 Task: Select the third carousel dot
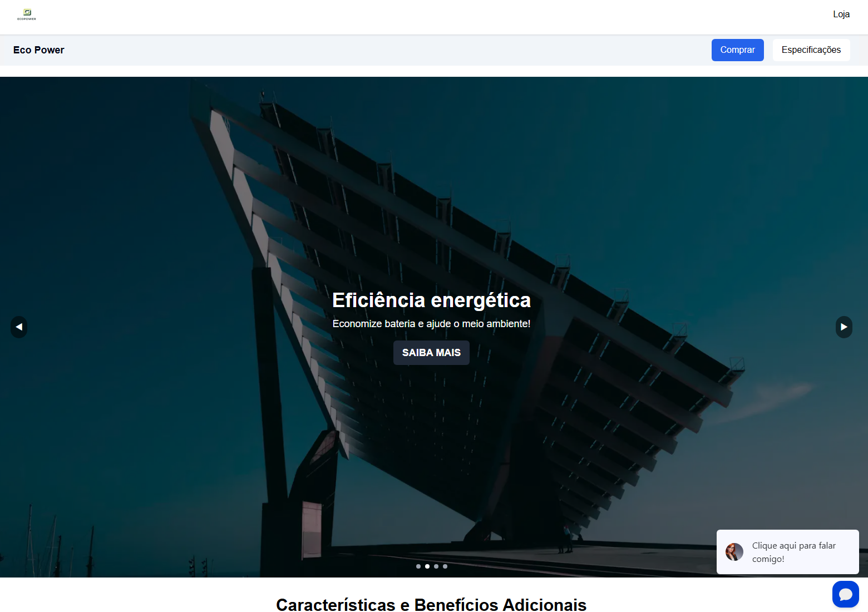coord(436,566)
